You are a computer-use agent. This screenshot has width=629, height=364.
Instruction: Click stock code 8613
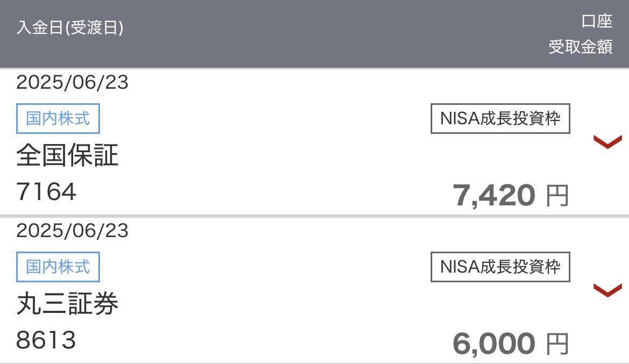tap(46, 340)
